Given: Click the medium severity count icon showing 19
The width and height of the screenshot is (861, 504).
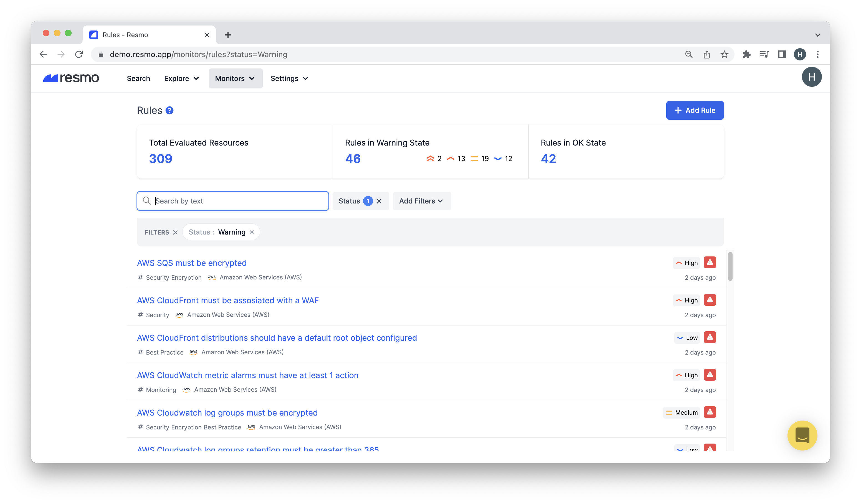Looking at the screenshot, I should [x=474, y=159].
